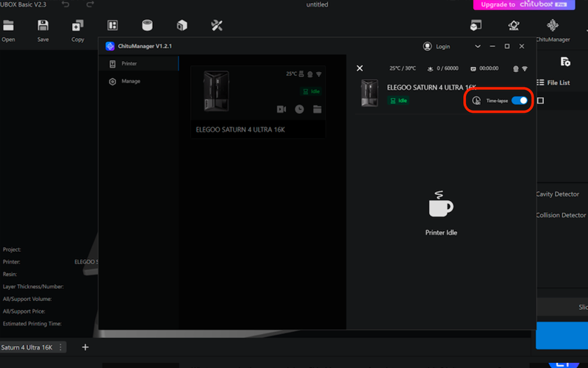Click the Printer Idle status text
Image resolution: width=588 pixels, height=368 pixels.
coord(441,233)
